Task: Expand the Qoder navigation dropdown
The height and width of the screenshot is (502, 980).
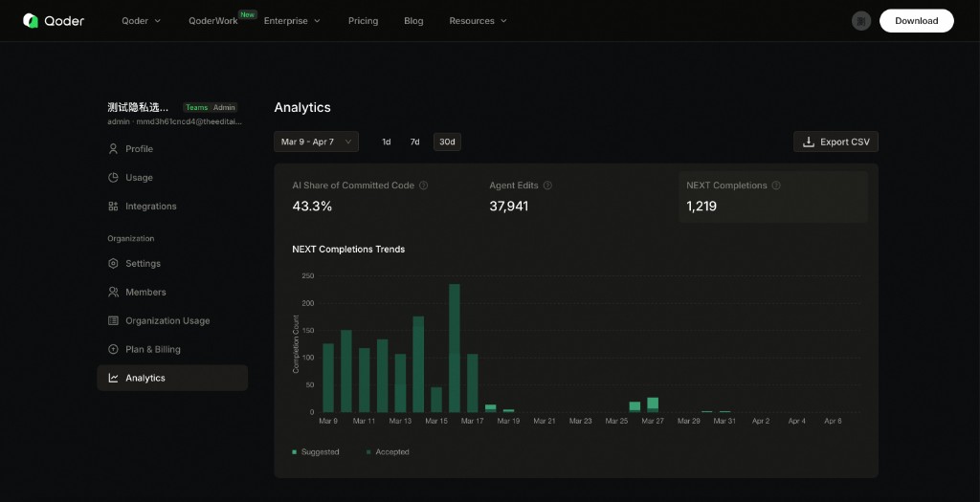Action: point(142,21)
